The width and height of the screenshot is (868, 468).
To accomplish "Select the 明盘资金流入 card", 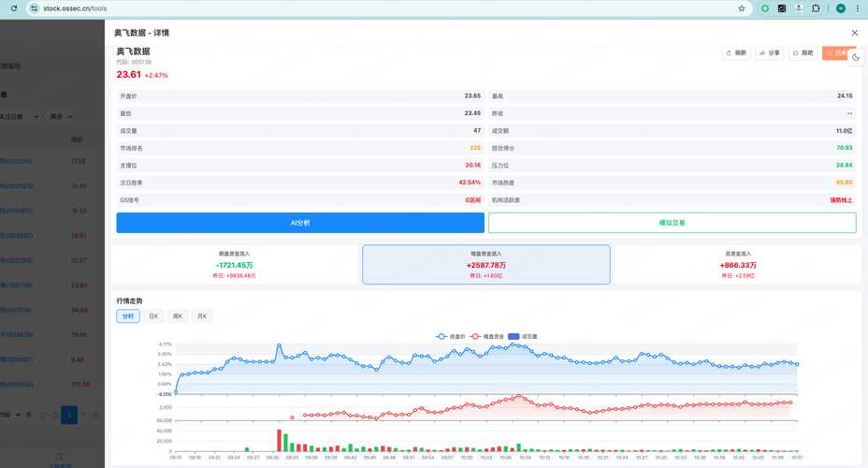I will point(235,265).
